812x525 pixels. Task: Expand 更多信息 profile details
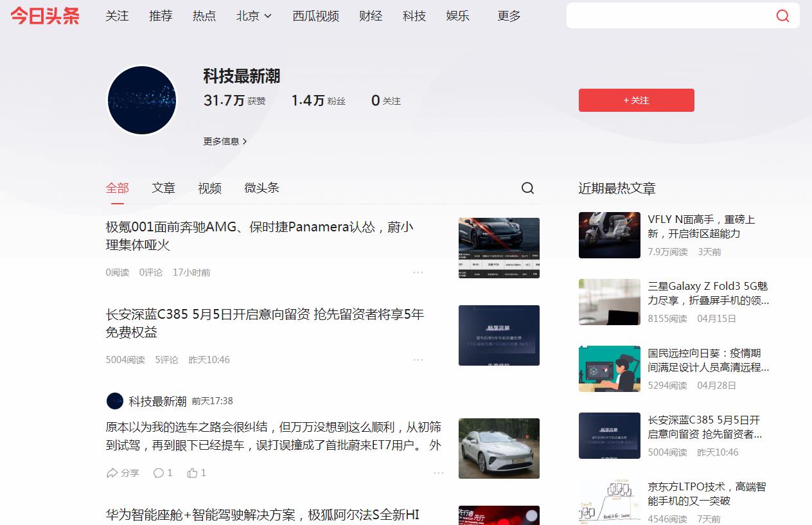tap(225, 141)
